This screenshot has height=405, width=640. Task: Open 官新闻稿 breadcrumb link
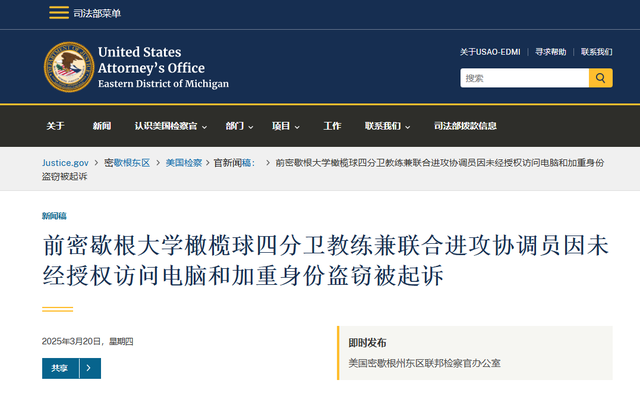234,163
